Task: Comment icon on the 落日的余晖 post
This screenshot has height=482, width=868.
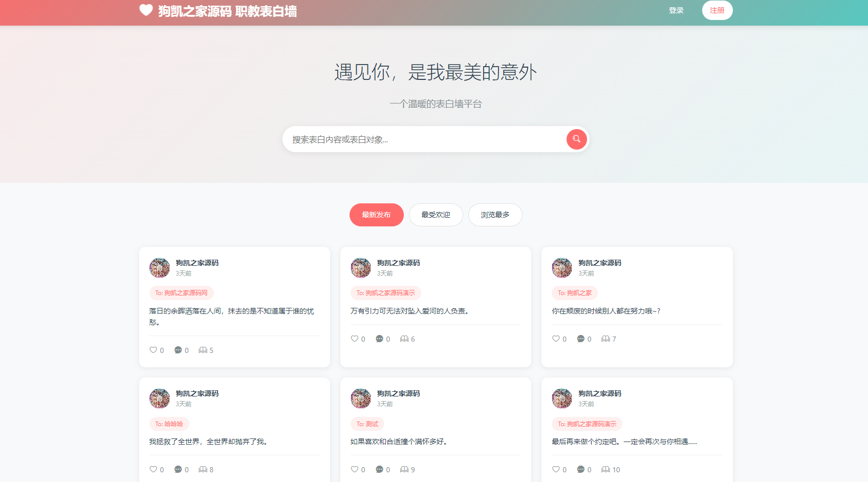Action: click(x=178, y=350)
